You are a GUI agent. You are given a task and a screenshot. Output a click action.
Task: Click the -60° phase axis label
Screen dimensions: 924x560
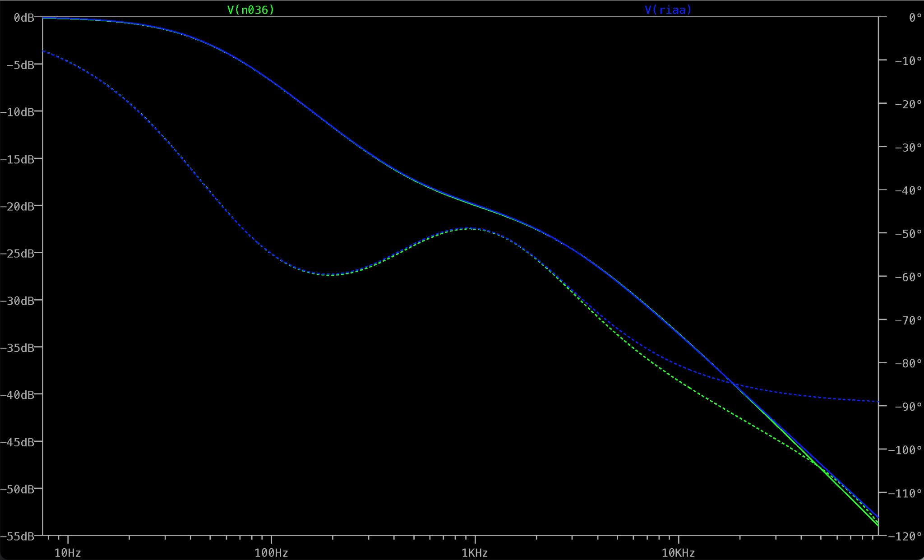[908, 277]
